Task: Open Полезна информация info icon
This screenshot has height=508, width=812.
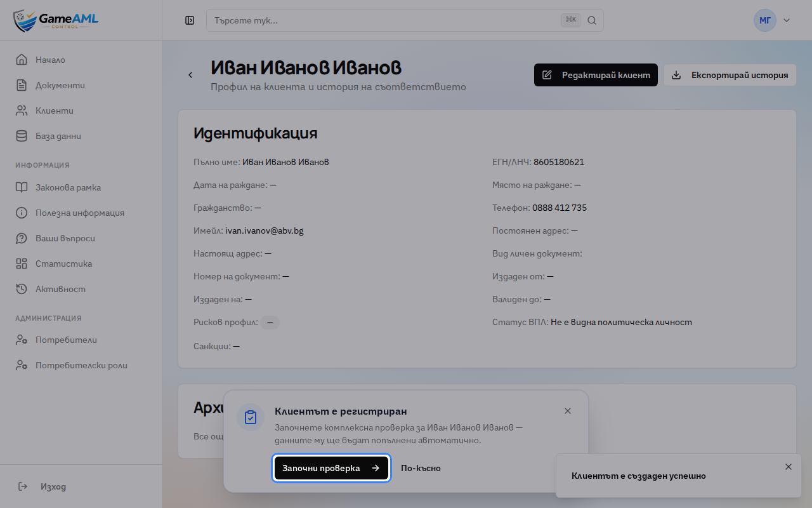Action: coord(22,213)
